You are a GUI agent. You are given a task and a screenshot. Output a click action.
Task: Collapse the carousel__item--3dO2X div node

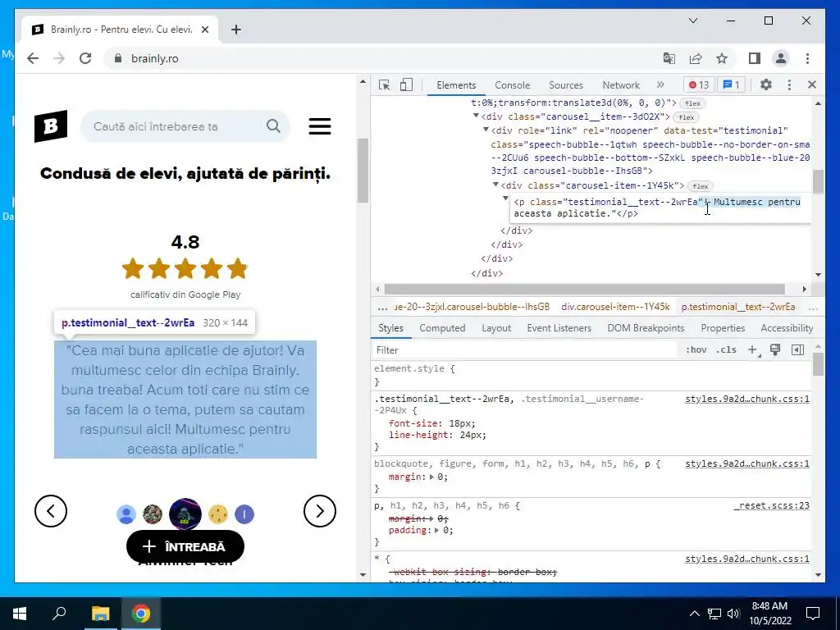(x=476, y=116)
